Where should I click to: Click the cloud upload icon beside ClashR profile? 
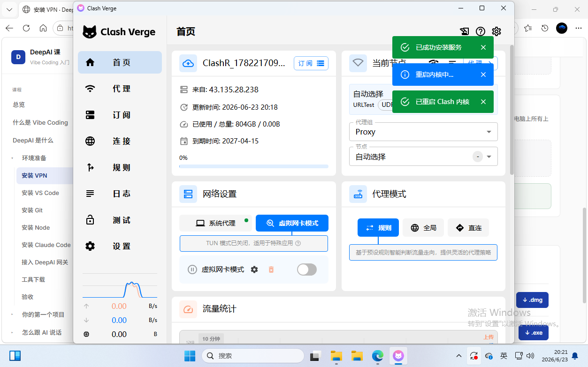point(188,63)
